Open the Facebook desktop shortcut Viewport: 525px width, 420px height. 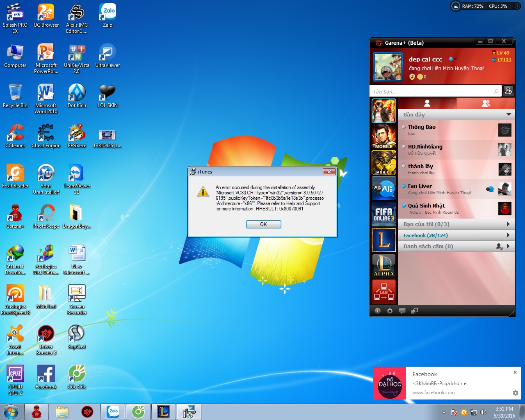click(46, 378)
